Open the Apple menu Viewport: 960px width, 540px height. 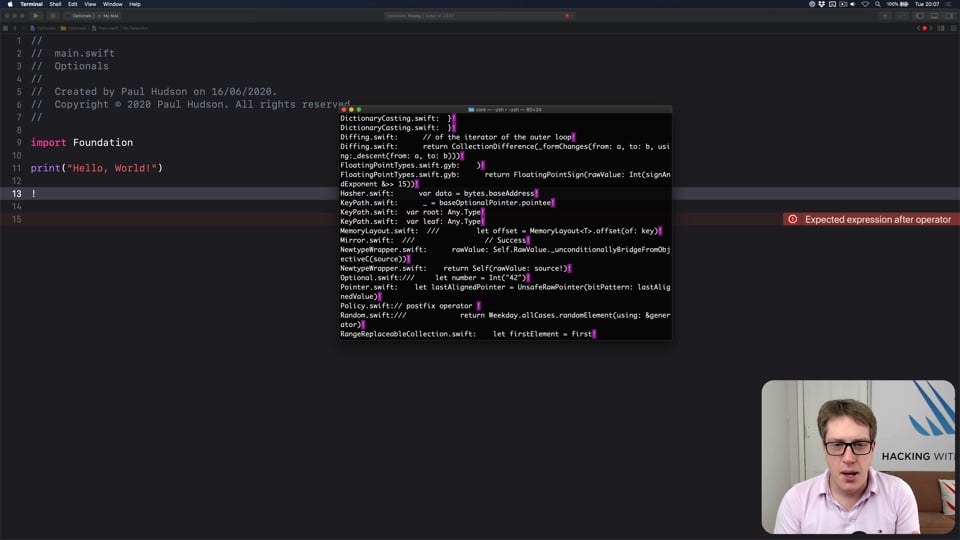(10, 4)
